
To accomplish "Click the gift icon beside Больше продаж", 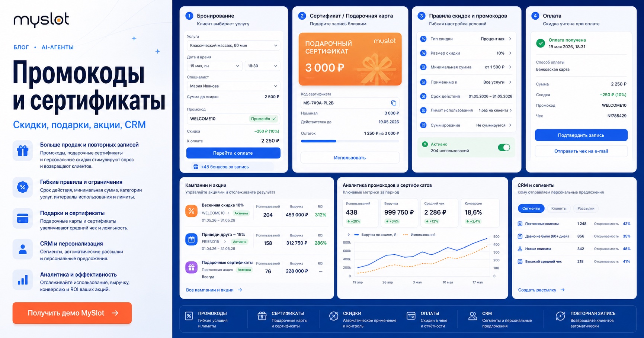I will click(23, 151).
